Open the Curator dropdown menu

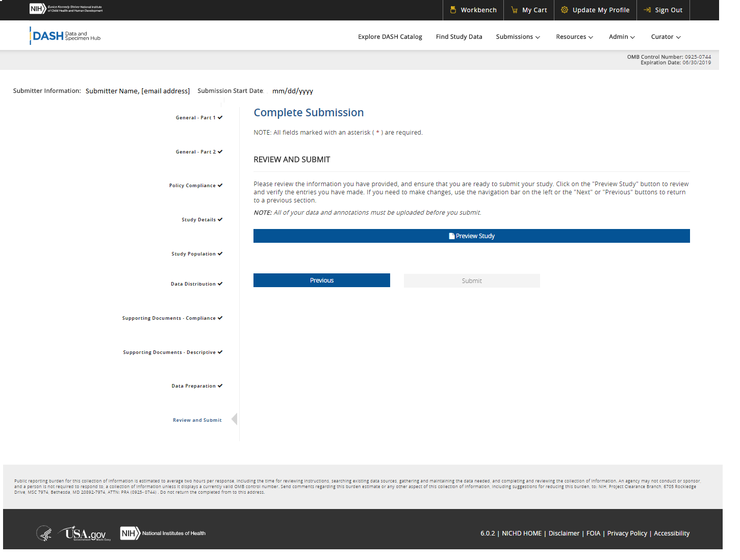(666, 37)
